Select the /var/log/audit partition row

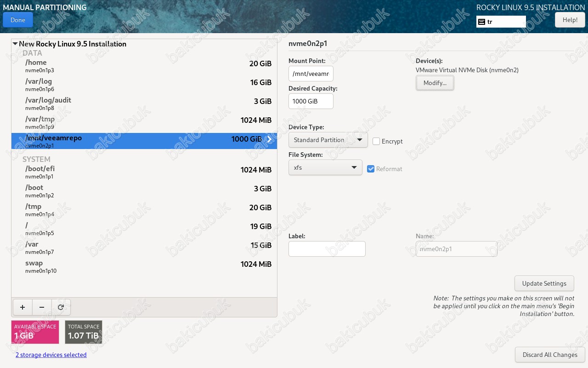coord(144,104)
